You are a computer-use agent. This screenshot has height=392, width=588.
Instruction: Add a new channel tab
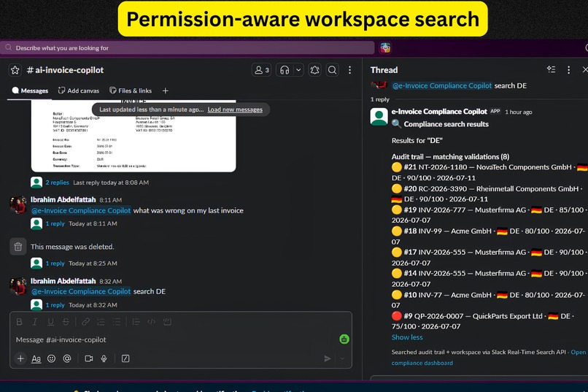pos(166,91)
